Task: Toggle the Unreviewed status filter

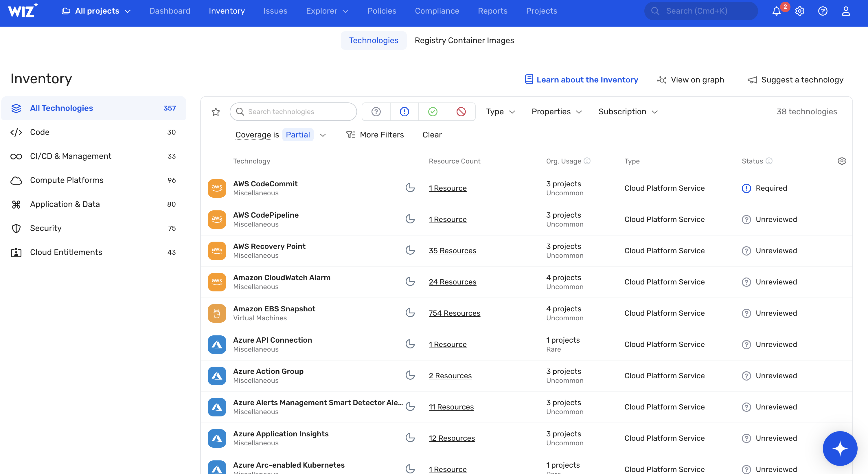Action: coord(376,112)
